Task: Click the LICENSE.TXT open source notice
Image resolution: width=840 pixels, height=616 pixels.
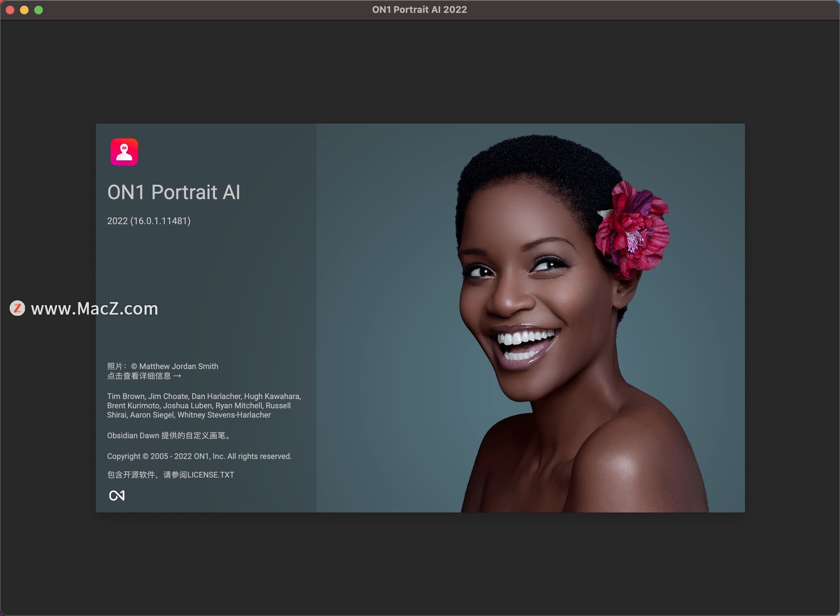Action: (171, 475)
